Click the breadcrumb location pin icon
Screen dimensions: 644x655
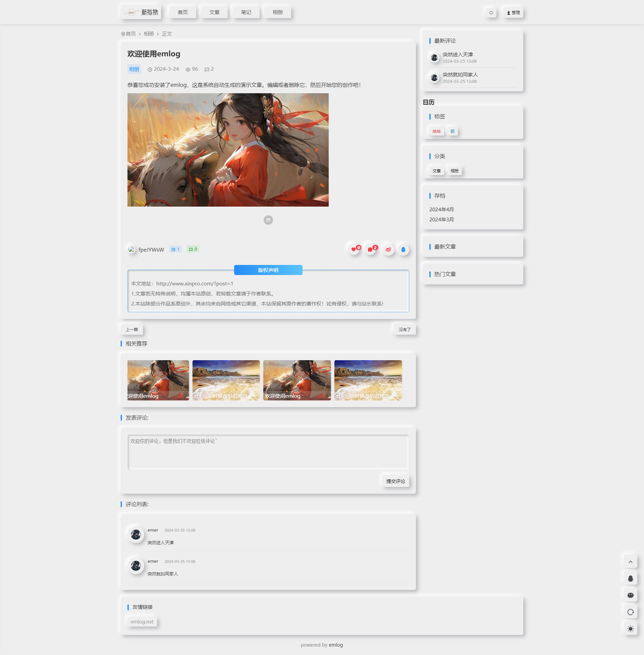click(123, 34)
